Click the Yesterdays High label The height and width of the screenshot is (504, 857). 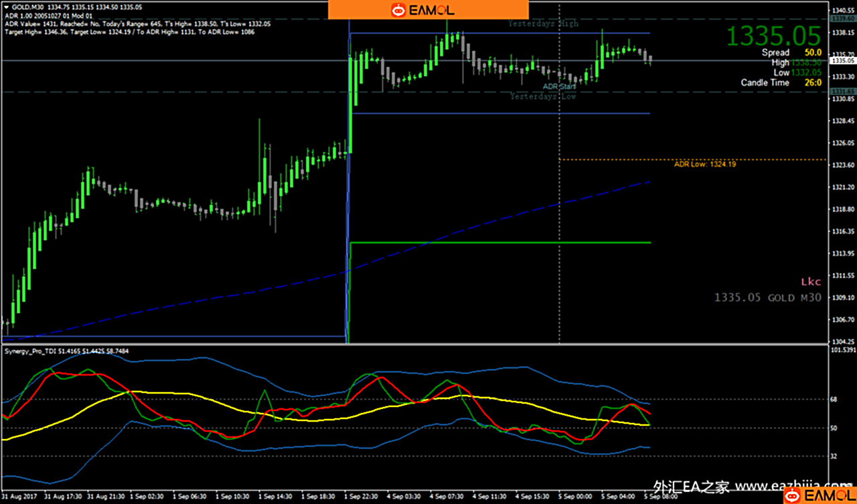pyautogui.click(x=542, y=23)
